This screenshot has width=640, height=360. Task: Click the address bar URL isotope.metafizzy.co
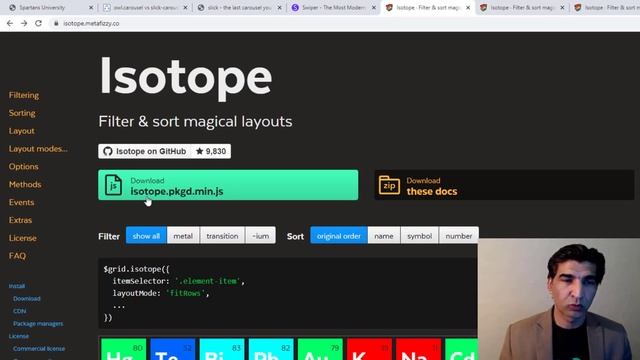click(91, 24)
